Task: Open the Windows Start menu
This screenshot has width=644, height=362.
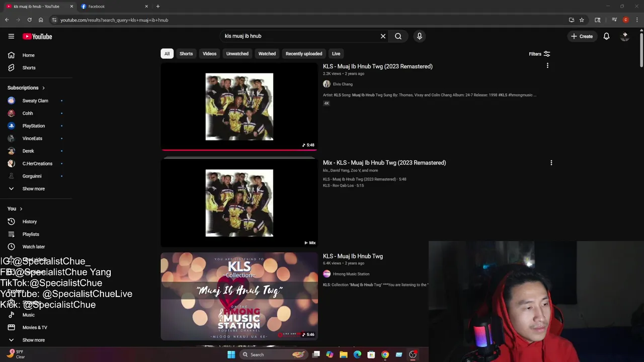Action: click(x=231, y=354)
